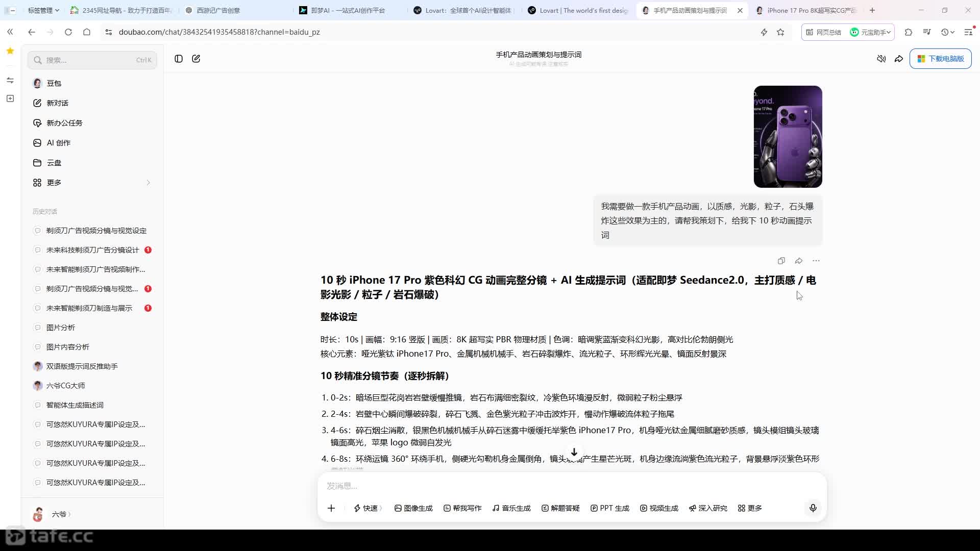This screenshot has height=551, width=980.
Task: Open 豆包 home in the sidebar
Action: (92, 83)
